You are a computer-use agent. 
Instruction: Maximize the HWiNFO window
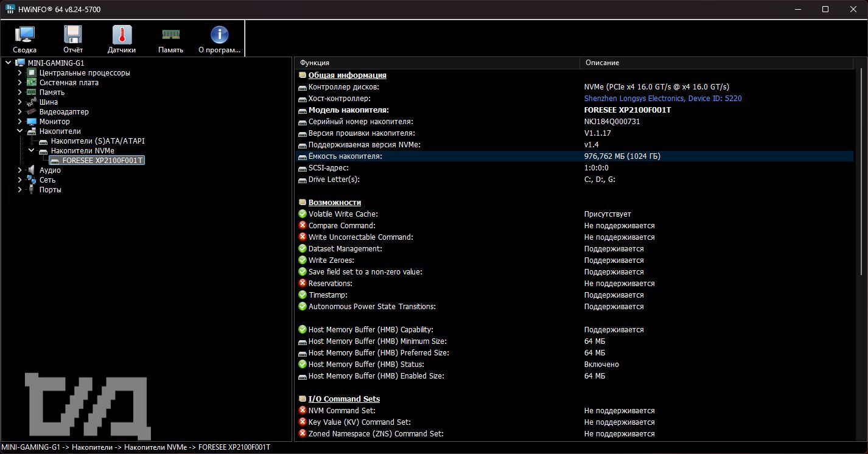[x=825, y=9]
